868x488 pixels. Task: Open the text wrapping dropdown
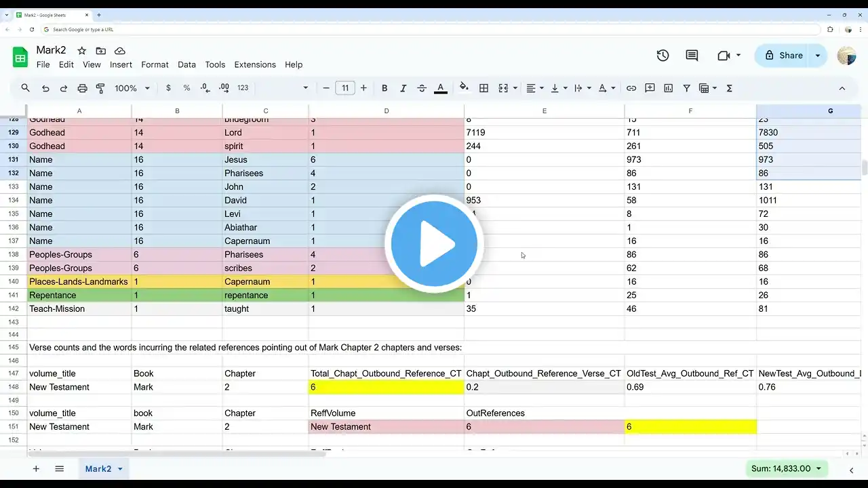point(581,88)
